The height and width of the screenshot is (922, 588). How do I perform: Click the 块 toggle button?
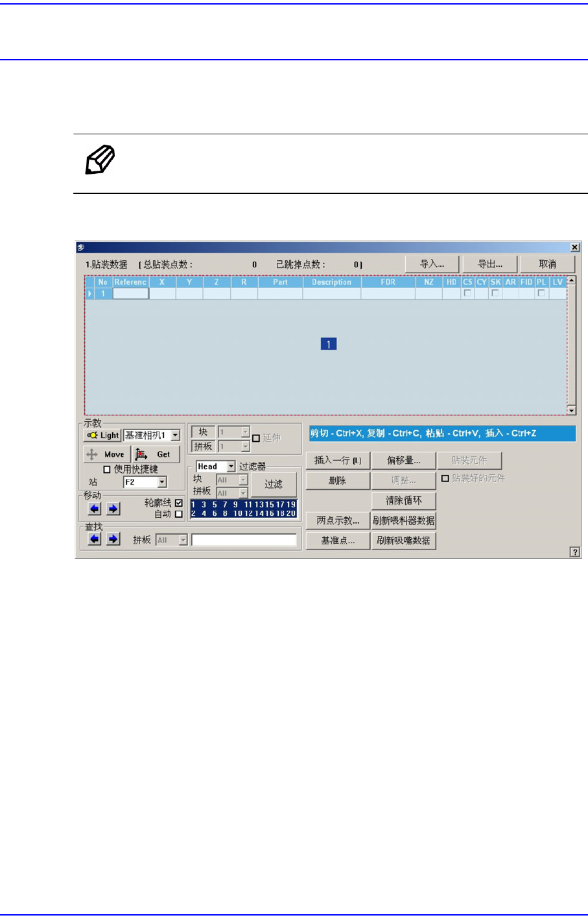click(203, 432)
